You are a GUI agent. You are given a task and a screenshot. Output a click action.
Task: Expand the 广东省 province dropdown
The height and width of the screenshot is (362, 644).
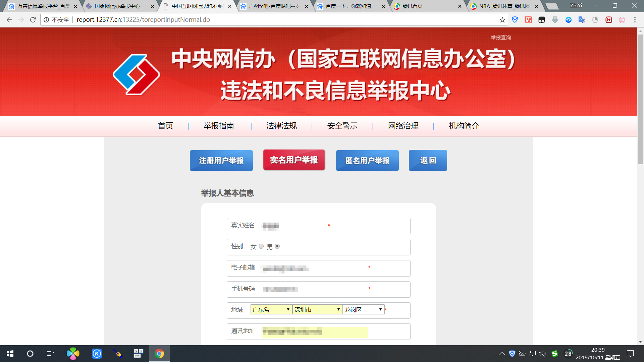point(271,309)
